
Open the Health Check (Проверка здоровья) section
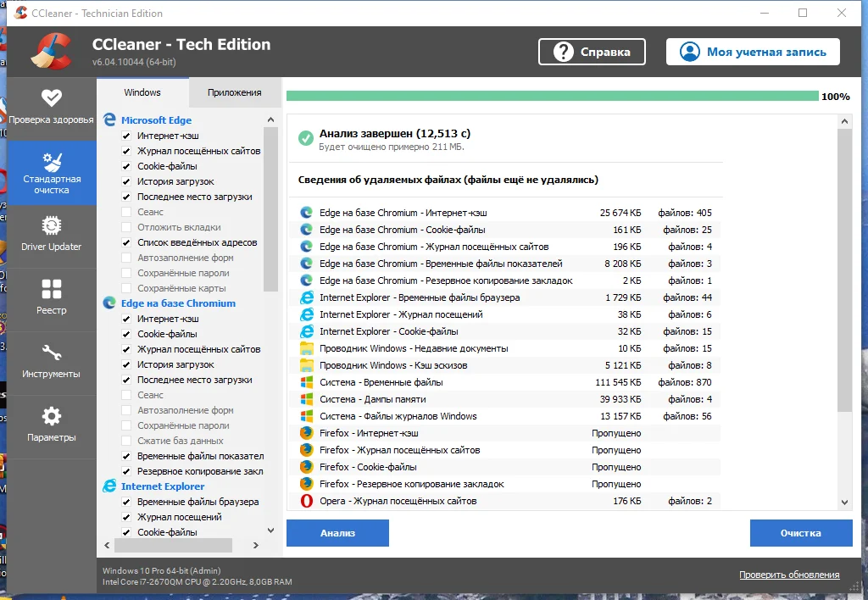52,108
